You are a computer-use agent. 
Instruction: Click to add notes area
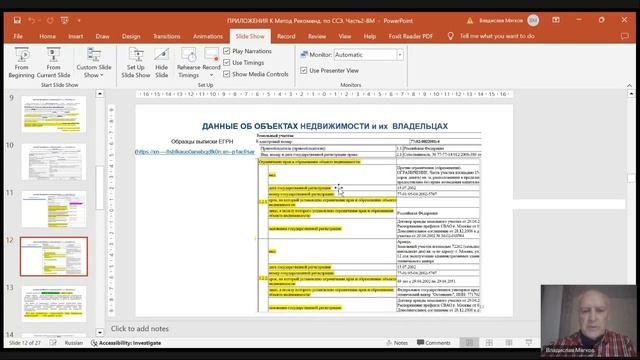(x=140, y=329)
